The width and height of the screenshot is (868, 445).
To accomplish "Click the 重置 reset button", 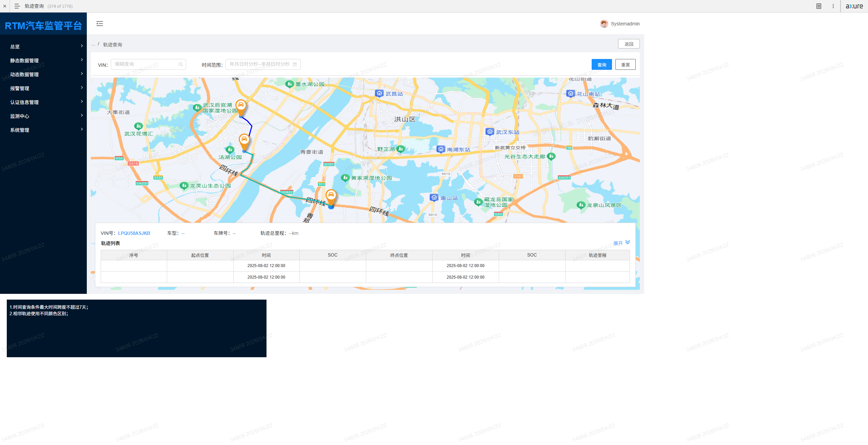I will click(625, 64).
